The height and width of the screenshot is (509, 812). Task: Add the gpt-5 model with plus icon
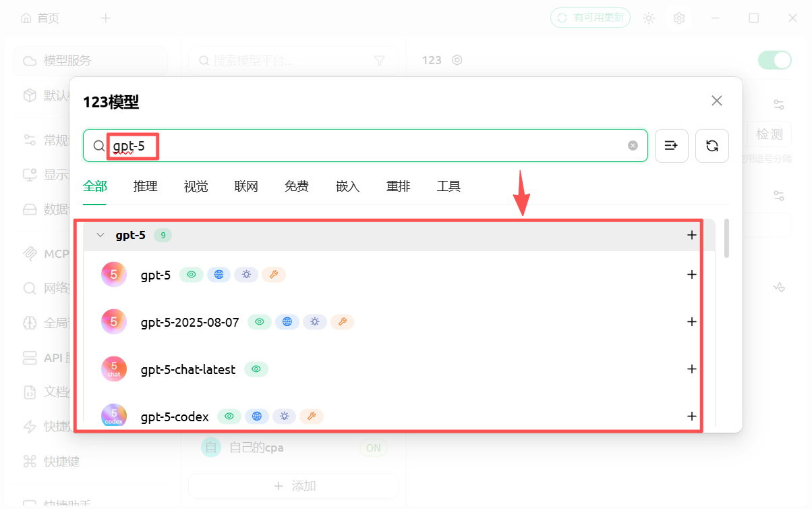click(x=691, y=275)
